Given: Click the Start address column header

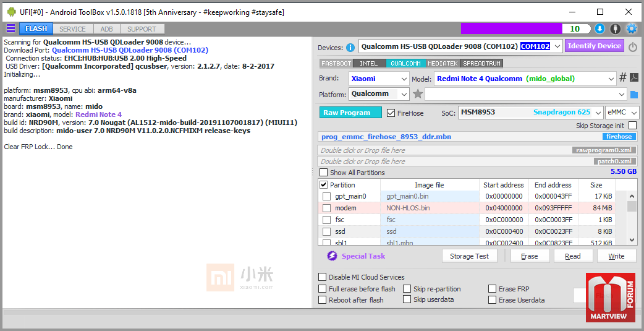Looking at the screenshot, I should click(504, 185).
